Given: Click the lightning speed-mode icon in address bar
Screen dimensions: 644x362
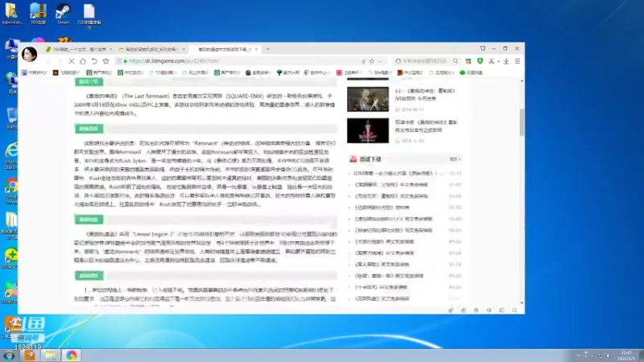Looking at the screenshot, I should [364, 61].
